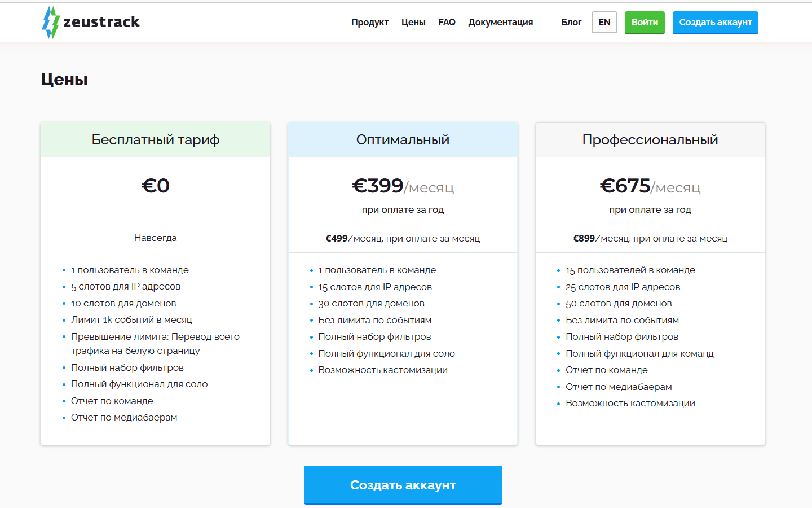Viewport: 812px width, 508px height.
Task: Click '5 слотов для IP адресов'
Action: tap(126, 287)
